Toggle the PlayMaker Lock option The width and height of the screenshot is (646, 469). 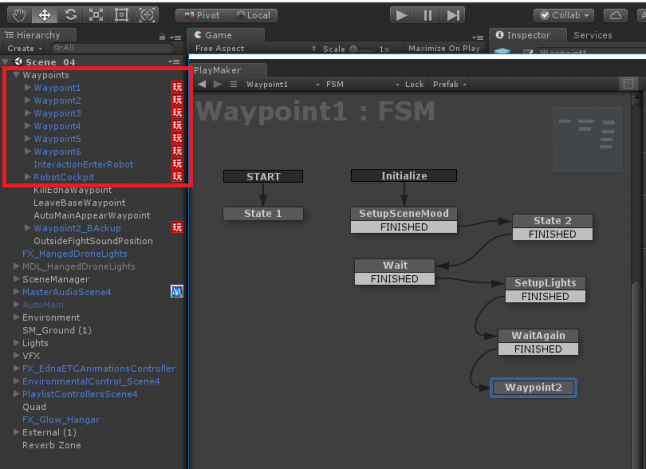tap(413, 85)
